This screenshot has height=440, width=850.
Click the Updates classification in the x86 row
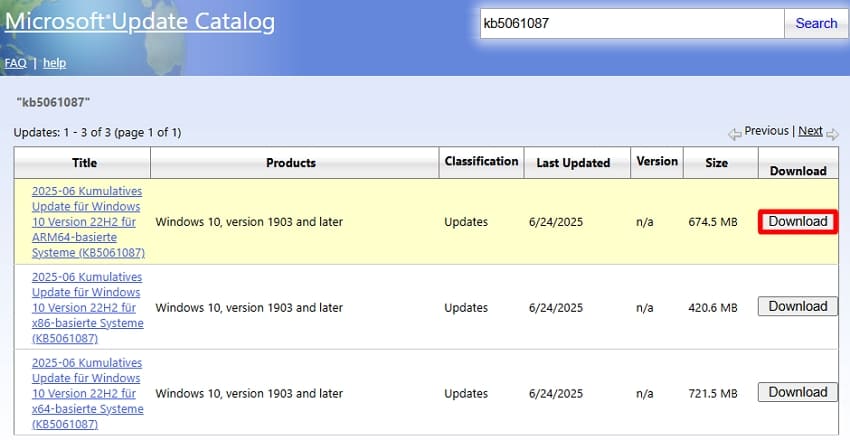click(x=466, y=308)
